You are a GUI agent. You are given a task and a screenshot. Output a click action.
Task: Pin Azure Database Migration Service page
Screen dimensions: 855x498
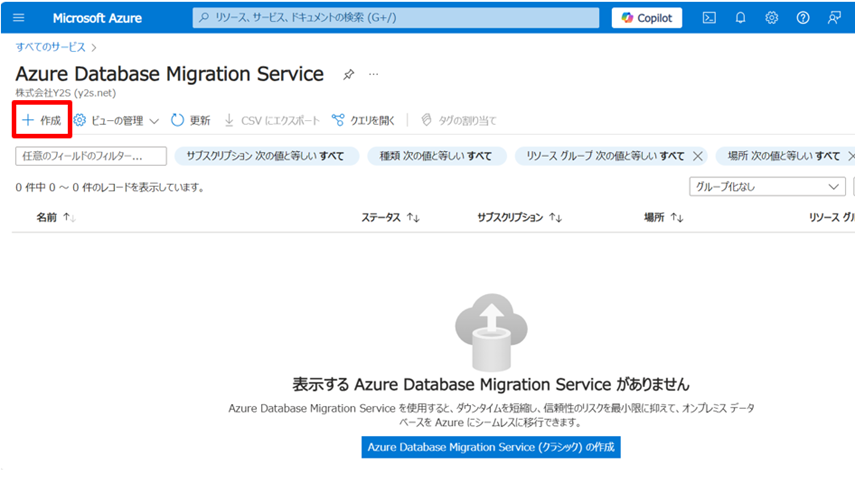(x=348, y=75)
